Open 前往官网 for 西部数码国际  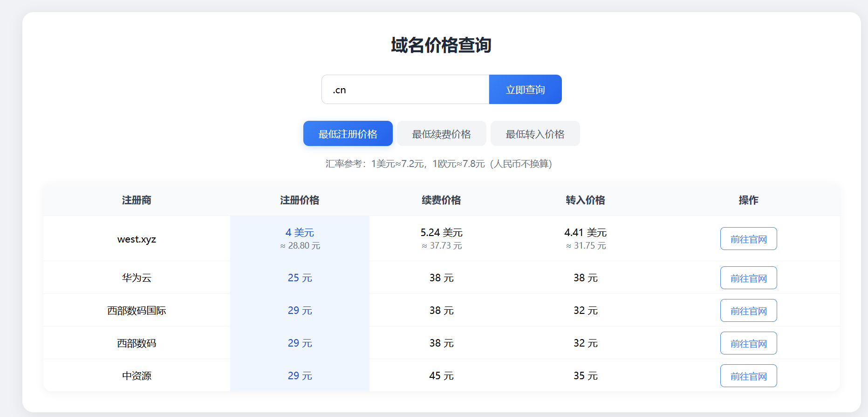tap(748, 311)
